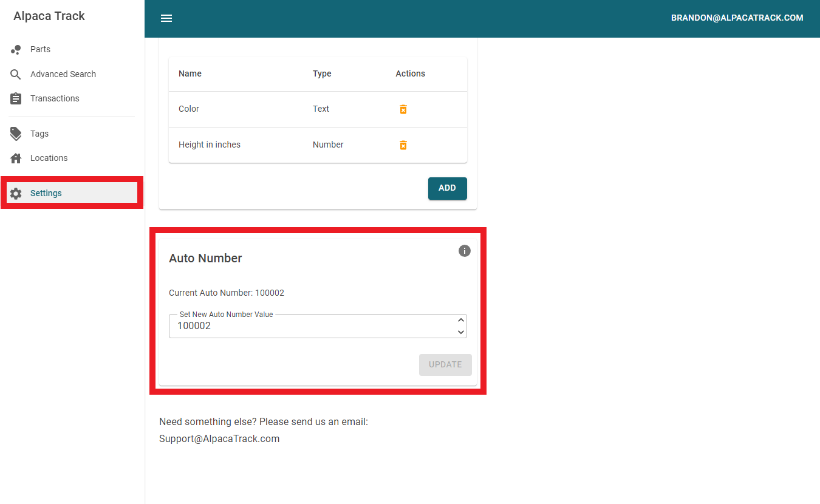Open the Transactions menu item
Image resolution: width=820 pixels, height=504 pixels.
point(55,98)
